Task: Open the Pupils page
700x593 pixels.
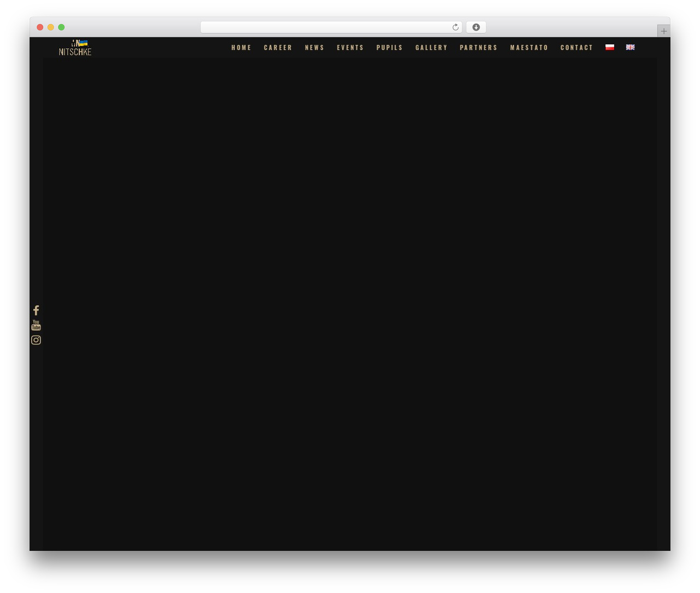Action: 389,48
